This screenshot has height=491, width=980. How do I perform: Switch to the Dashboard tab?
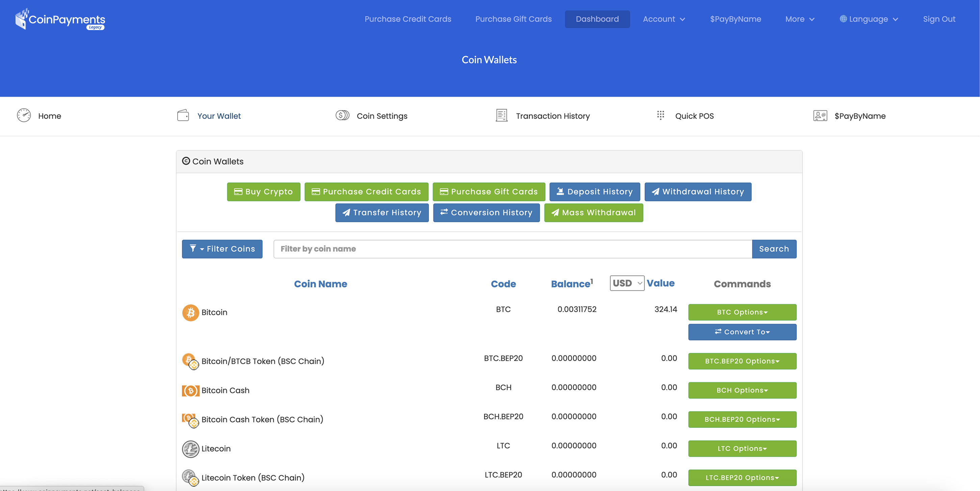pyautogui.click(x=597, y=19)
